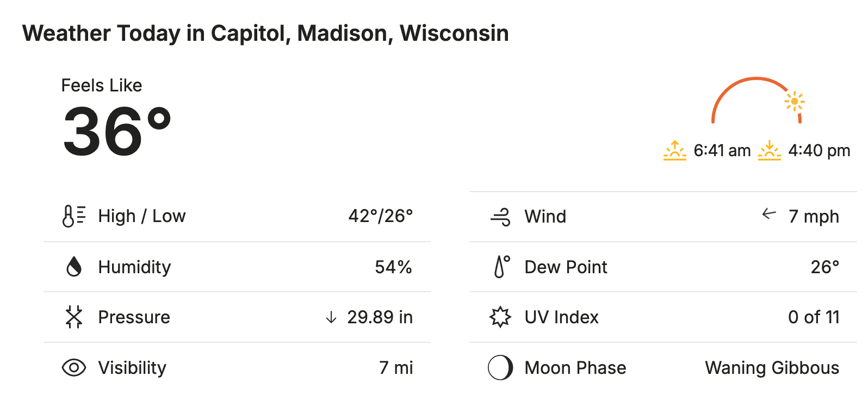Click the pressure arrows icon

[x=73, y=317]
